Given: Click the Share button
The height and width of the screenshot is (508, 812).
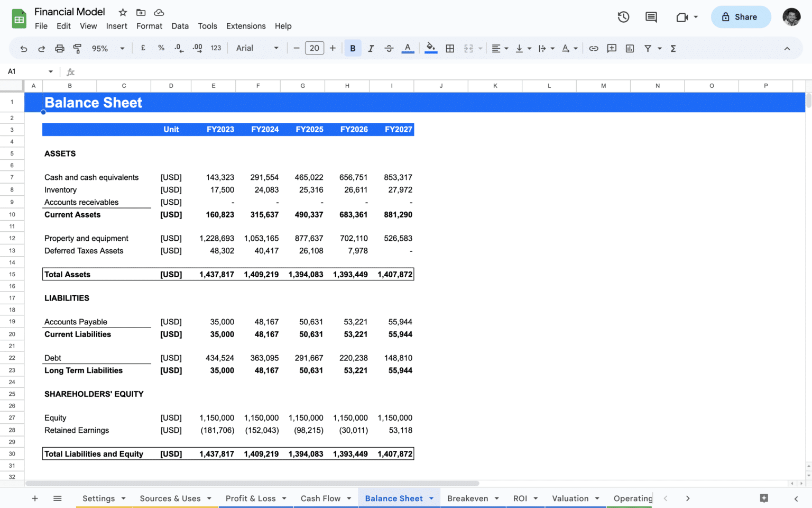Looking at the screenshot, I should click(741, 17).
